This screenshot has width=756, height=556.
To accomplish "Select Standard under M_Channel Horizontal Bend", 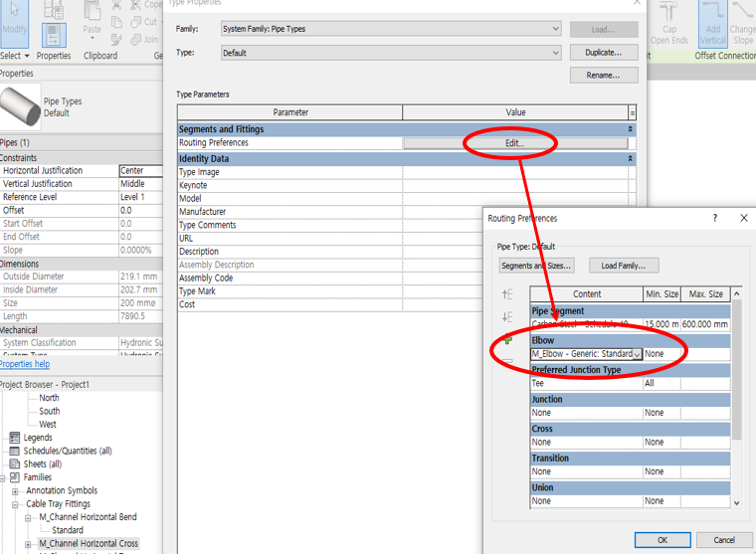I will pos(68,530).
